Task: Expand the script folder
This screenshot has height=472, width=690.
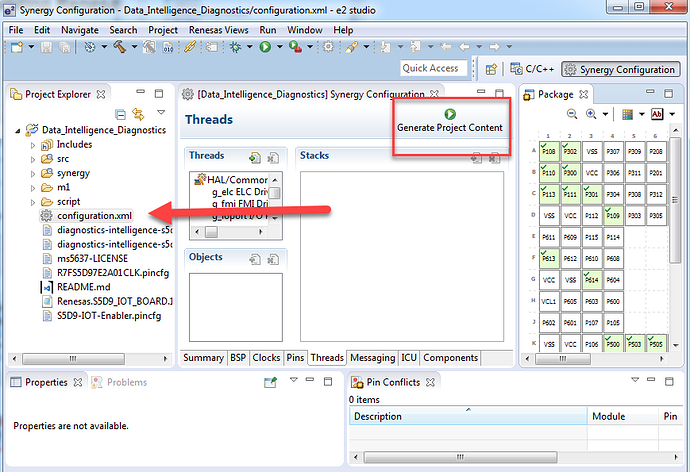Action: (x=33, y=202)
